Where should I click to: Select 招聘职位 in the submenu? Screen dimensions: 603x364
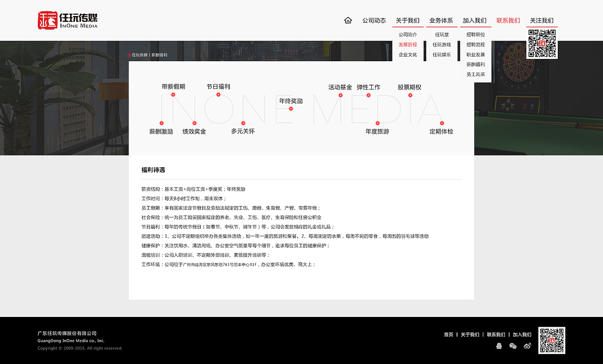pyautogui.click(x=476, y=34)
